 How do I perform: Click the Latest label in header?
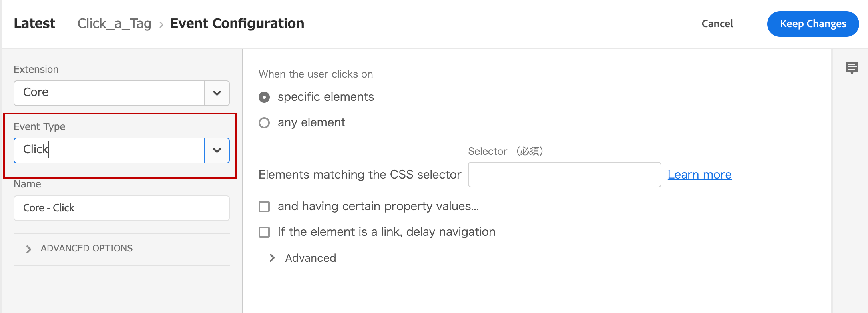pyautogui.click(x=34, y=24)
